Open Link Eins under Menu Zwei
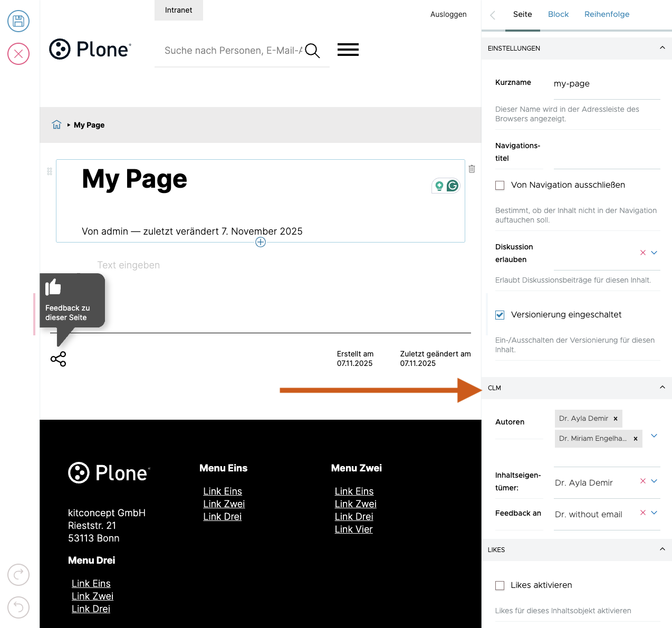 (x=354, y=491)
